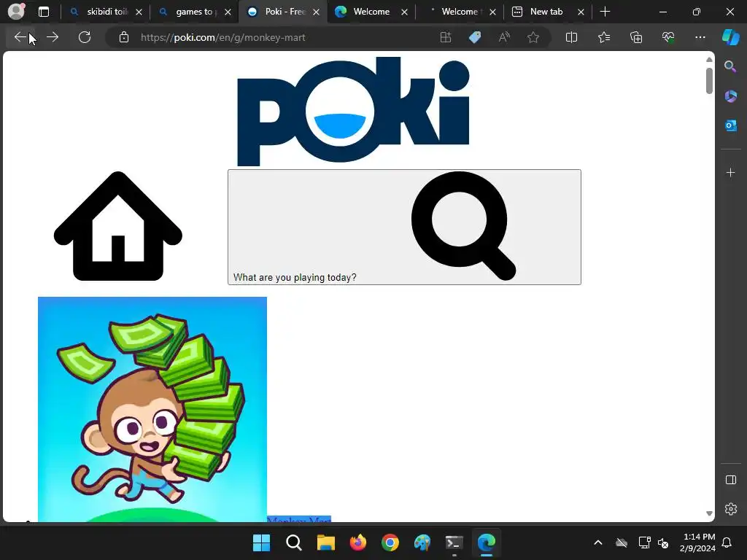The width and height of the screenshot is (747, 560).
Task: Toggle split screen view
Action: pyautogui.click(x=571, y=37)
